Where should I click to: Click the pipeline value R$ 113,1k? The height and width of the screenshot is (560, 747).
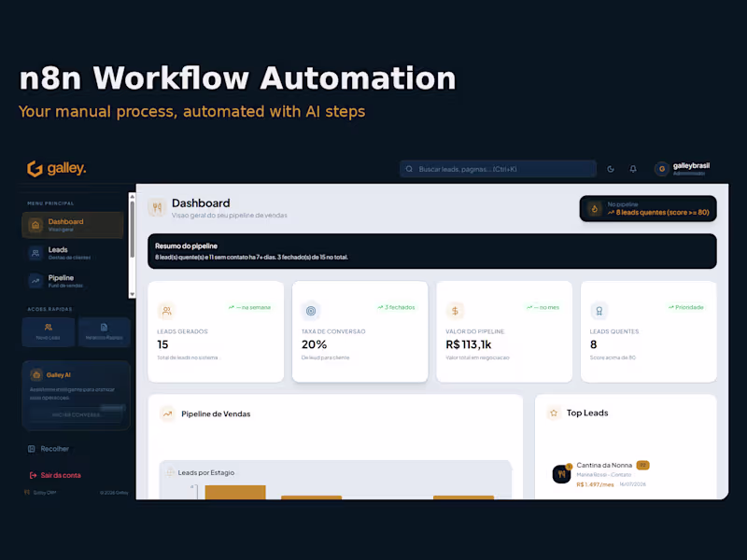point(469,344)
